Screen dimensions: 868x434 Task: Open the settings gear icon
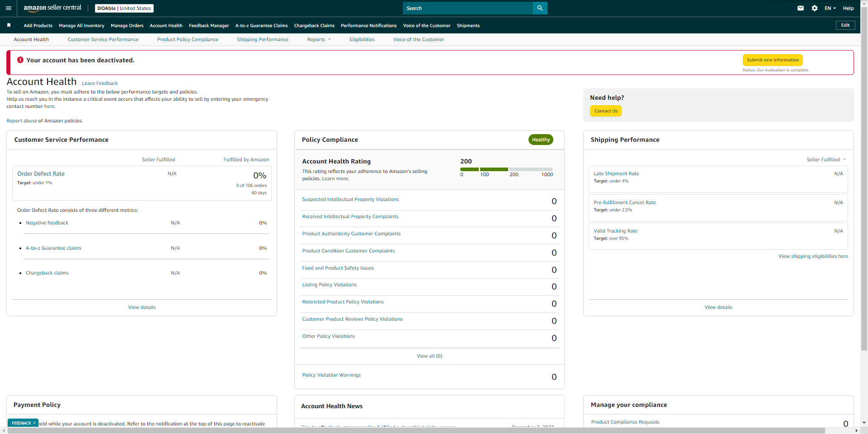point(815,8)
